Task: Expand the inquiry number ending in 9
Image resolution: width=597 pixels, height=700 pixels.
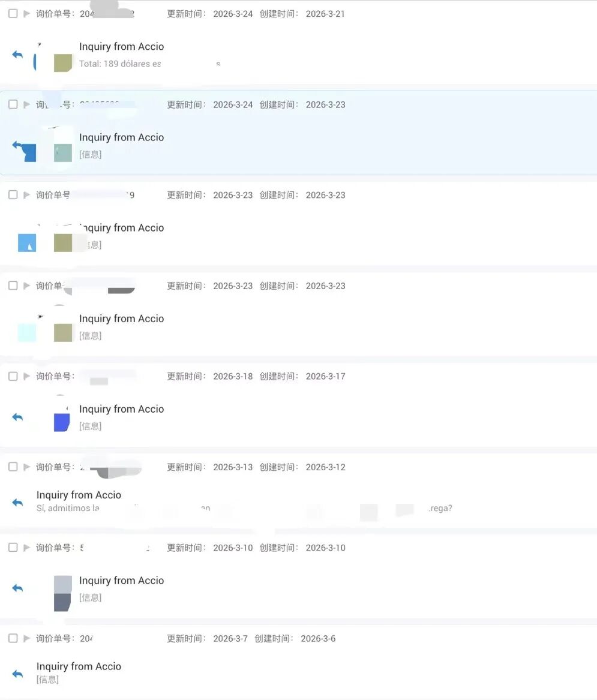Action: coord(27,194)
